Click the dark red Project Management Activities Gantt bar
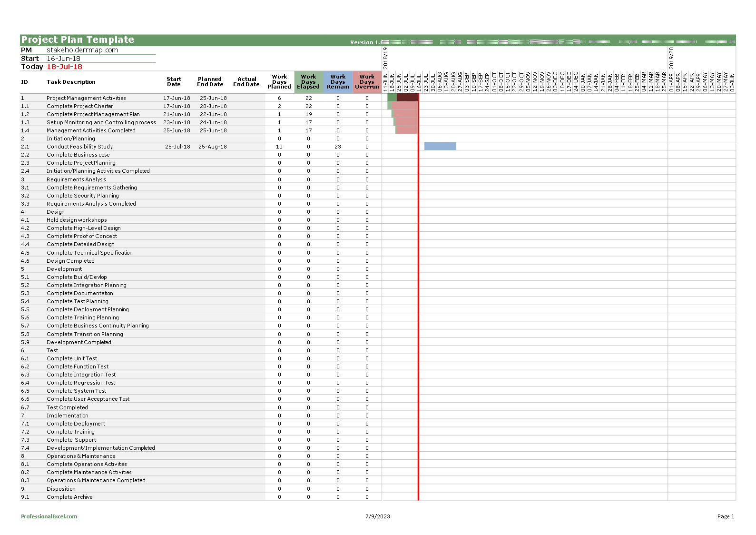This screenshot has height=535, width=756. tap(407, 97)
